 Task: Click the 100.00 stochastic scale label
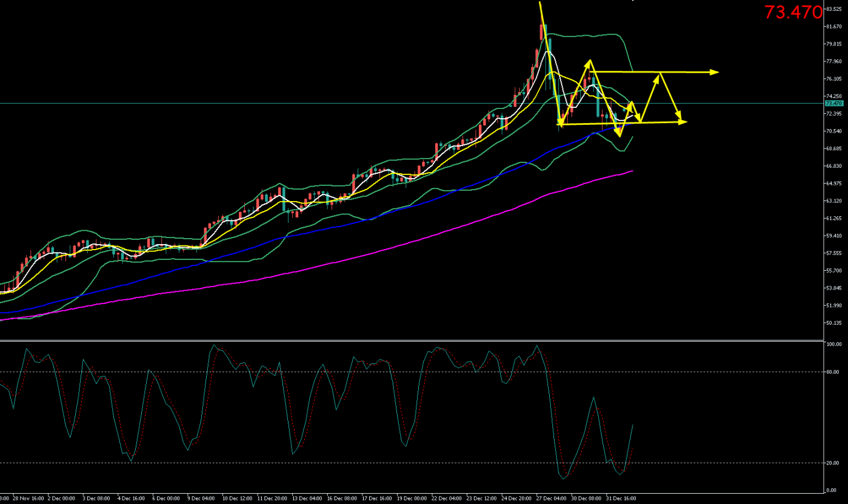coord(833,344)
